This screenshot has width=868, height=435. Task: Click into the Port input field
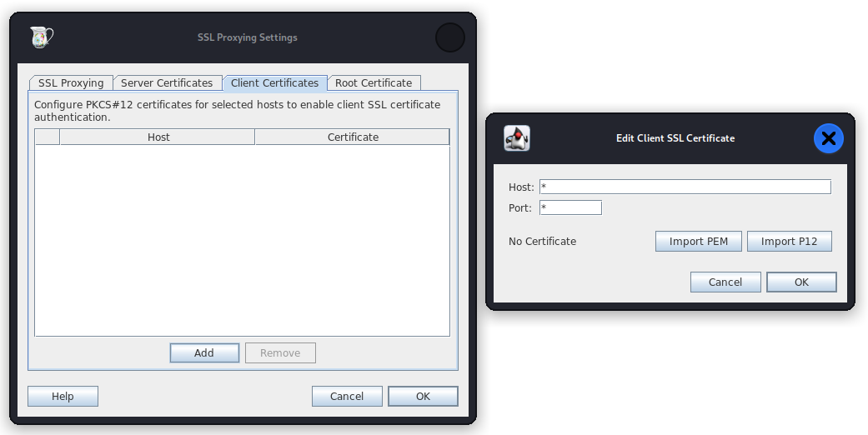pyautogui.click(x=570, y=207)
